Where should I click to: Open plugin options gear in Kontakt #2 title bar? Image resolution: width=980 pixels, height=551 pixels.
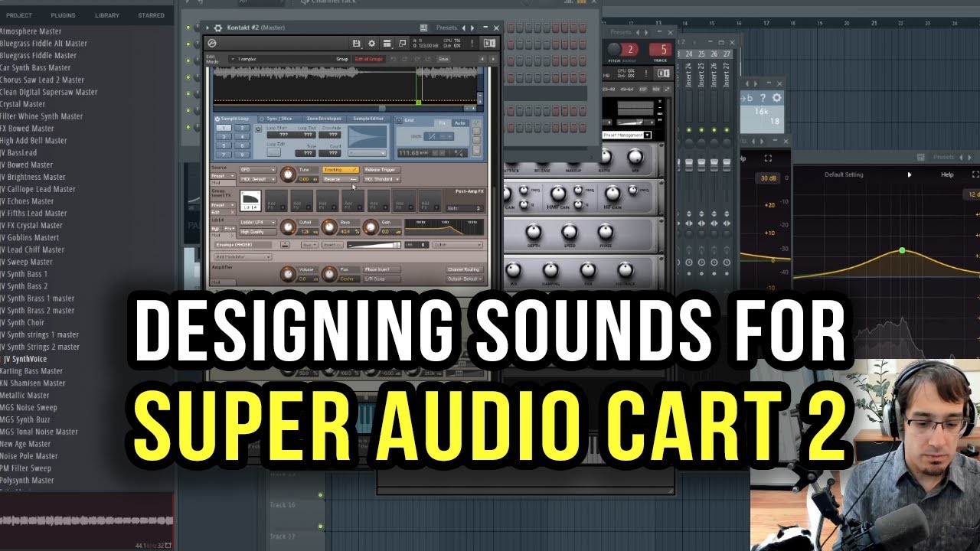pyautogui.click(x=217, y=28)
